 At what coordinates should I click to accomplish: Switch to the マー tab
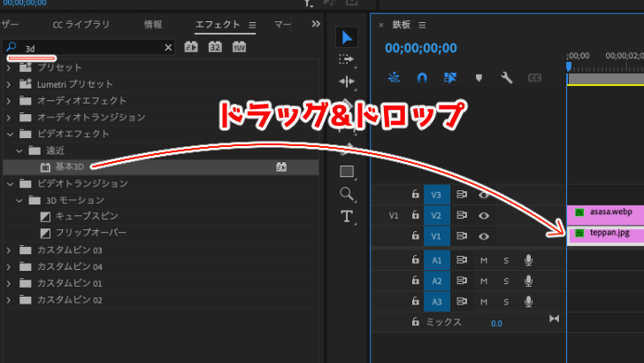click(x=282, y=25)
